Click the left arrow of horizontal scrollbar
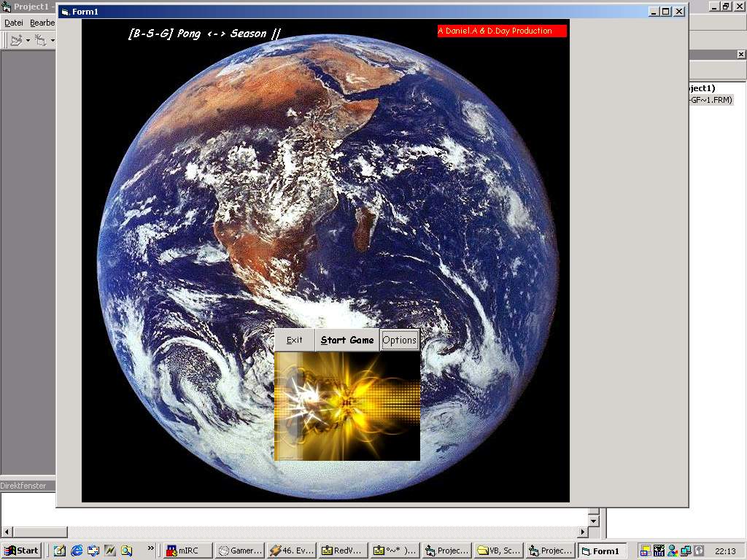 [6, 532]
